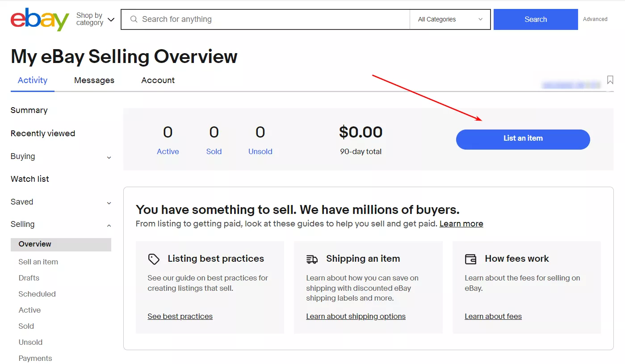Click the List an item button
Image resolution: width=625 pixels, height=364 pixels.
523,139
